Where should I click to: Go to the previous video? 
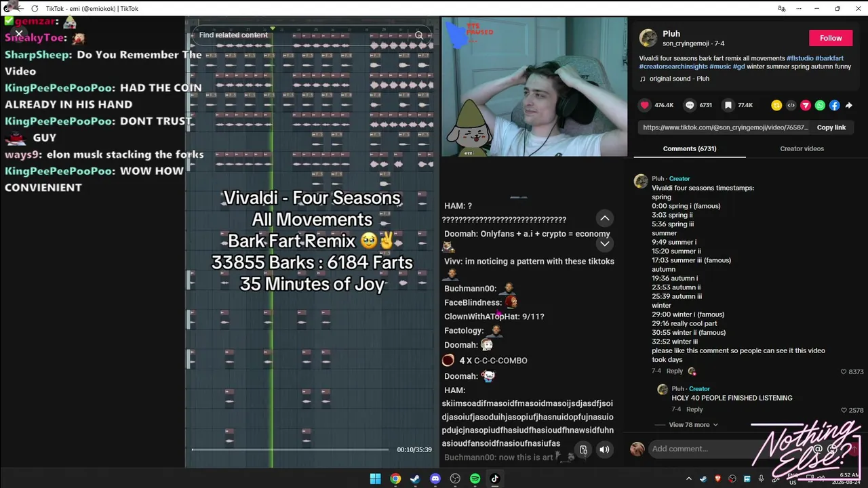point(605,218)
